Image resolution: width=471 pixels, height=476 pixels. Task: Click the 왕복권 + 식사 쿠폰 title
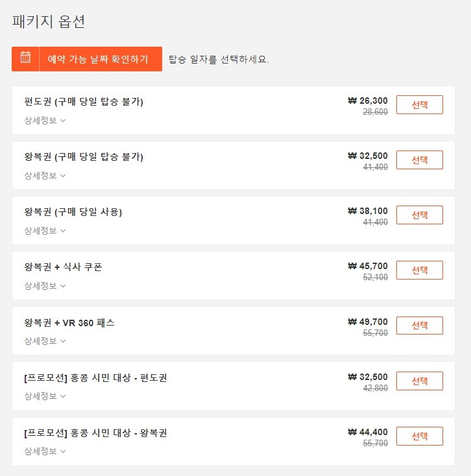(63, 267)
